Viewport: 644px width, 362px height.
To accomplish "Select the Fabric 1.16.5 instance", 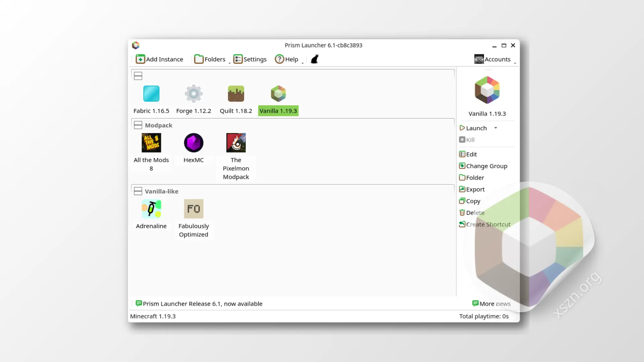I will [151, 94].
